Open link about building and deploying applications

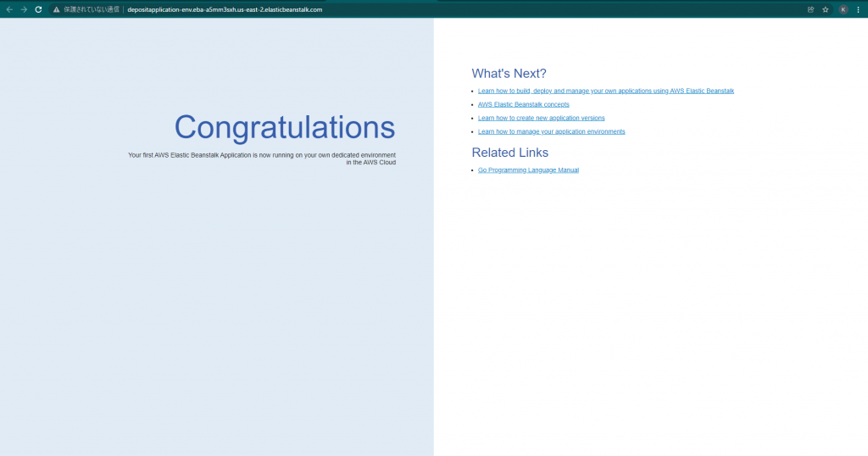point(605,91)
